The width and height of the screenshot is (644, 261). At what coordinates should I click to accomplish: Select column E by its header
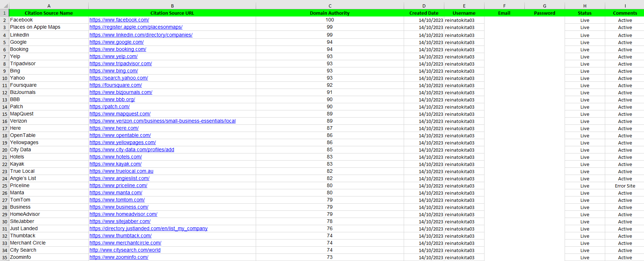(x=464, y=6)
